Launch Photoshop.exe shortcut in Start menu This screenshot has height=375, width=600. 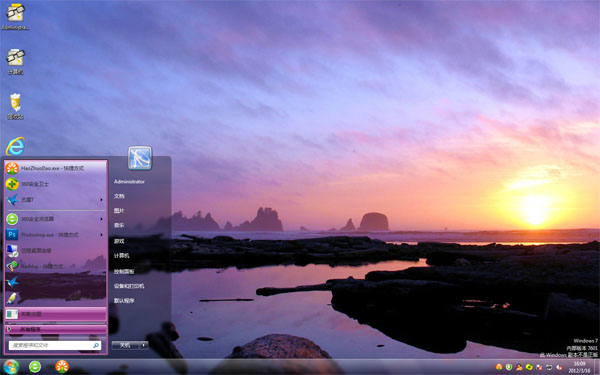tap(56, 235)
